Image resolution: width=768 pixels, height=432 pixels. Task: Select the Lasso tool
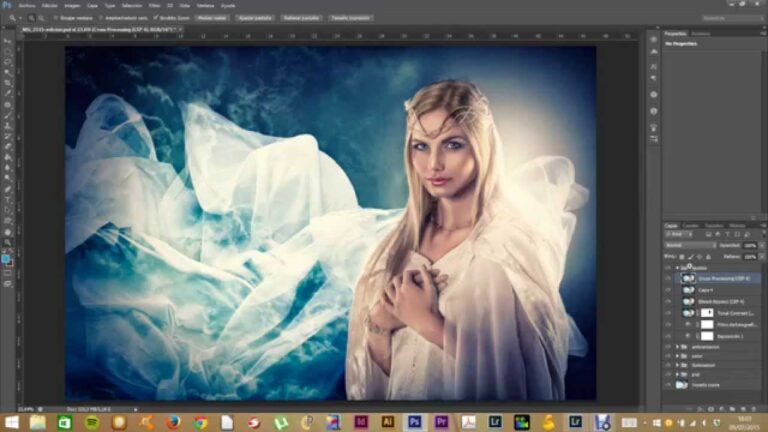click(x=7, y=62)
